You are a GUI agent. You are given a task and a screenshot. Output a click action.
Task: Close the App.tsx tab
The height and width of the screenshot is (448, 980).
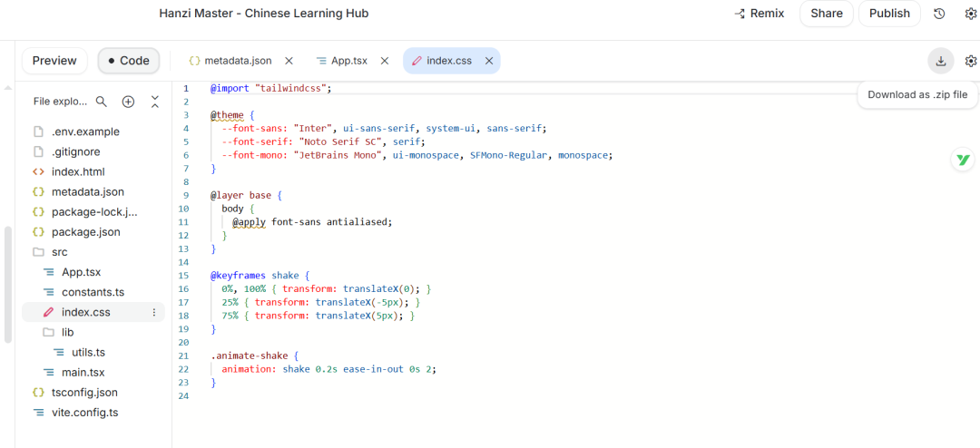[385, 61]
